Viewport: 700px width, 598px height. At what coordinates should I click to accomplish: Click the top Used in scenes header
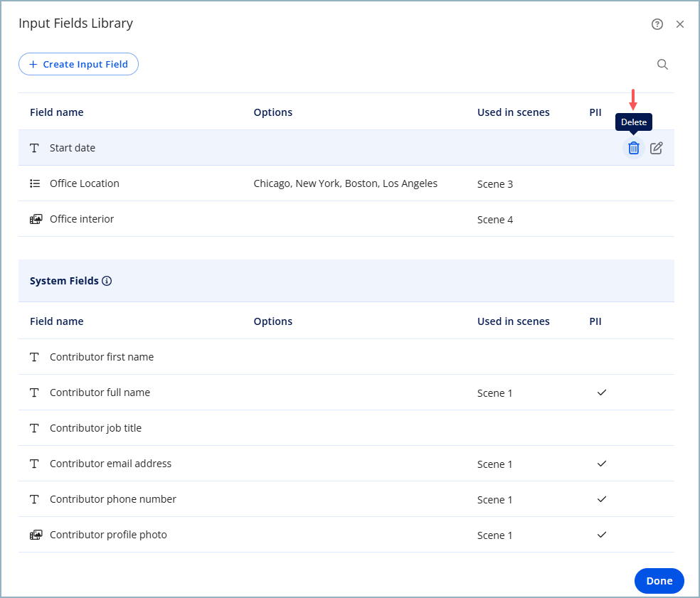[x=513, y=112]
